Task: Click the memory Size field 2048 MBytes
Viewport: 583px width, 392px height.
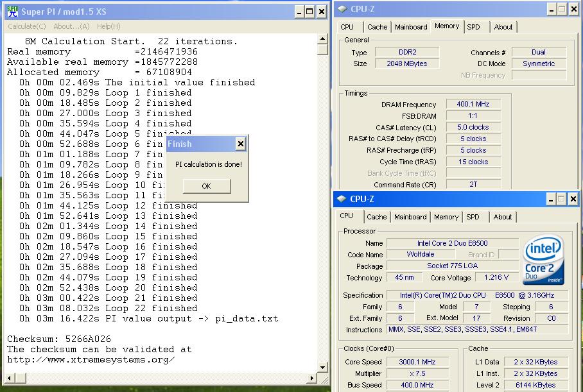Action: 407,64
